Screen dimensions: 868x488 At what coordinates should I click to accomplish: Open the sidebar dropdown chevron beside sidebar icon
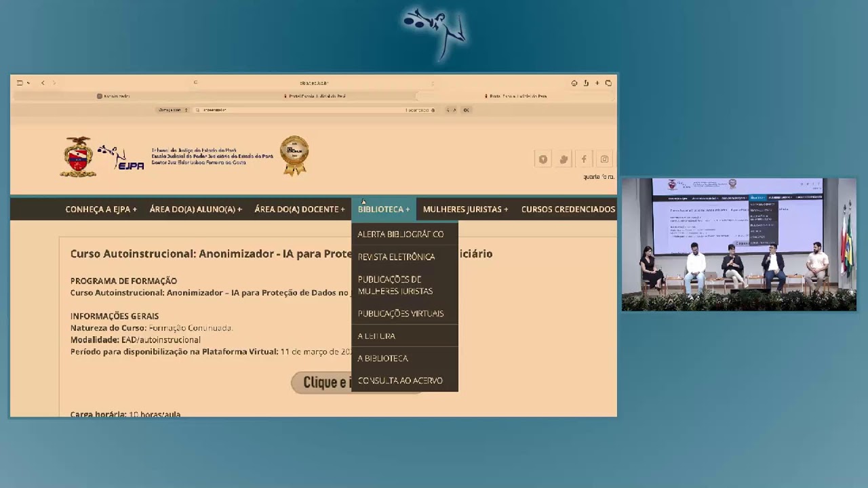coord(28,83)
